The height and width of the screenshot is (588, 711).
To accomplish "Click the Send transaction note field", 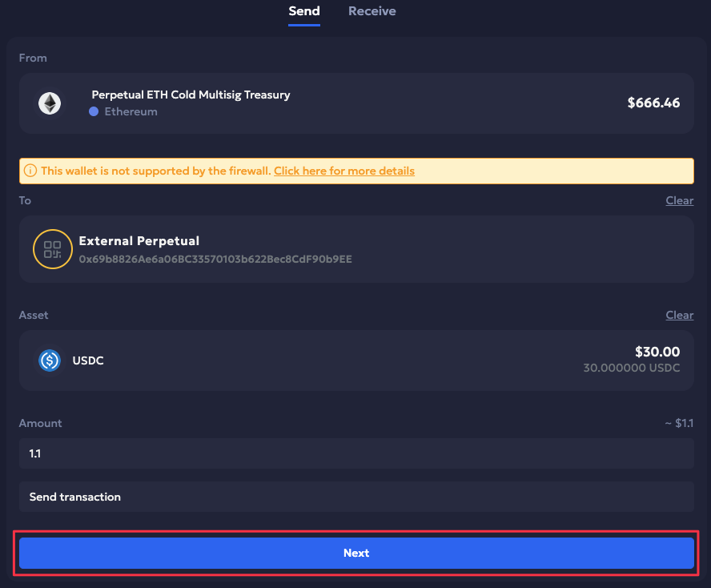I will tap(356, 497).
